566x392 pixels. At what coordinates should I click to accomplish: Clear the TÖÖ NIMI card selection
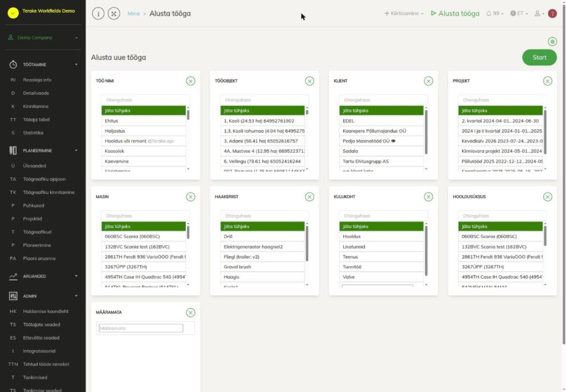[191, 81]
